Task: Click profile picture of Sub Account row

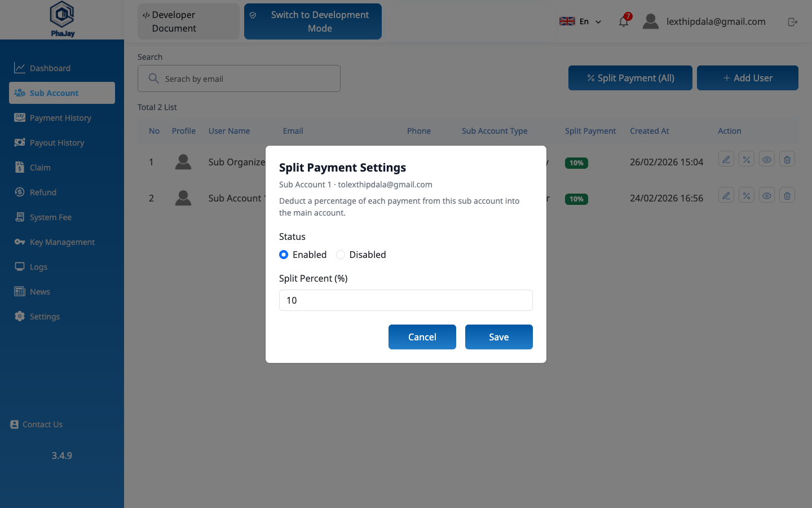Action: (x=183, y=198)
